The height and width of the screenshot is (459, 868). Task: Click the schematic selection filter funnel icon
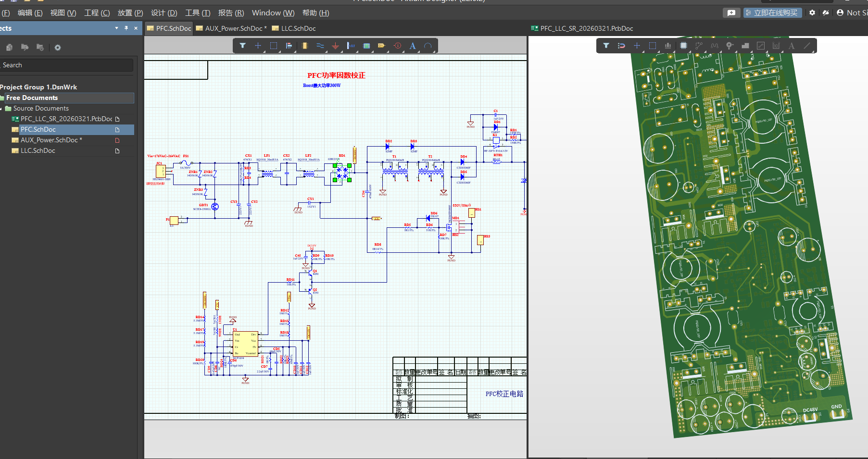coord(243,46)
